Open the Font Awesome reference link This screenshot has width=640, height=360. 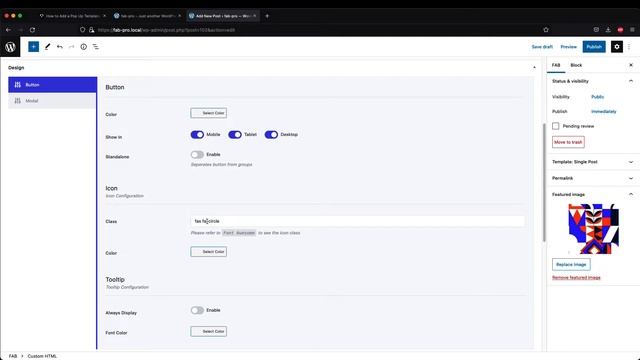click(239, 233)
